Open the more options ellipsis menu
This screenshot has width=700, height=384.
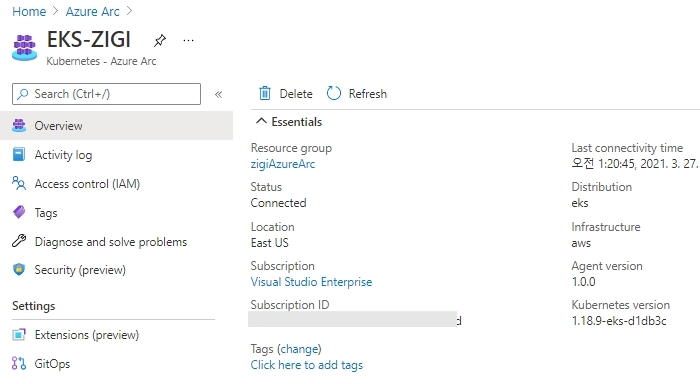188,41
